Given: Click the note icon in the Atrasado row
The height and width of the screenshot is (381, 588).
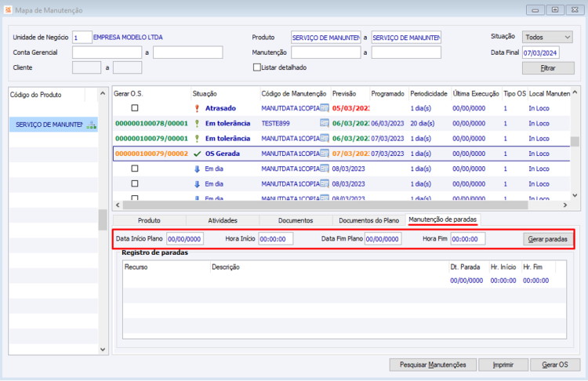Looking at the screenshot, I should [325, 108].
